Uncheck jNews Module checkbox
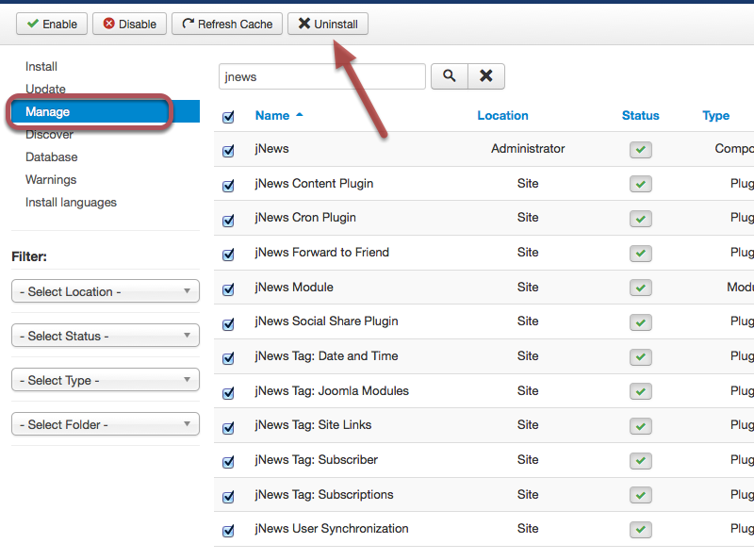The width and height of the screenshot is (754, 560). 228,289
